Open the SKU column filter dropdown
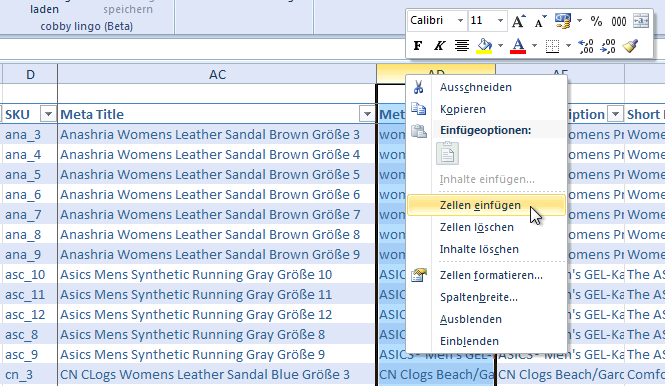The image size is (665, 386). (x=48, y=114)
